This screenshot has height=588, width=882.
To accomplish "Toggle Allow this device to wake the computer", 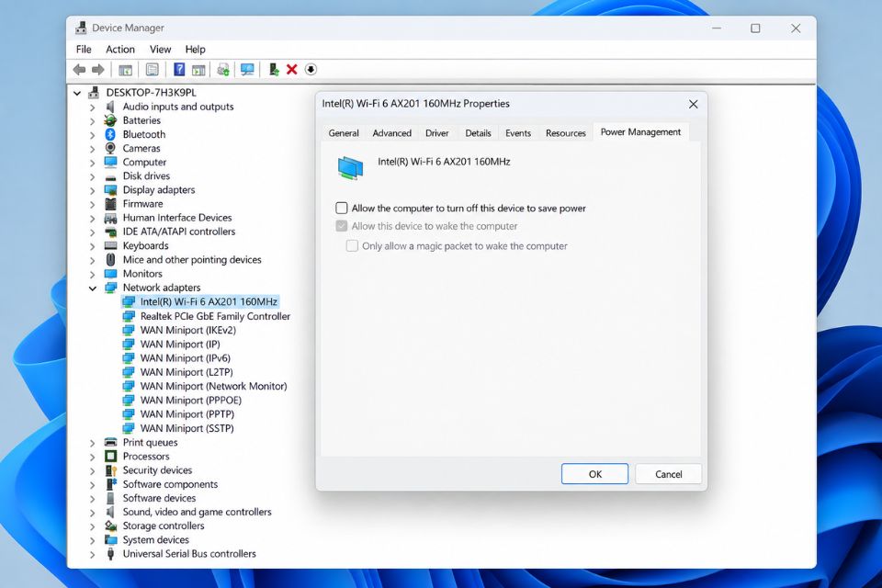I will [x=342, y=226].
